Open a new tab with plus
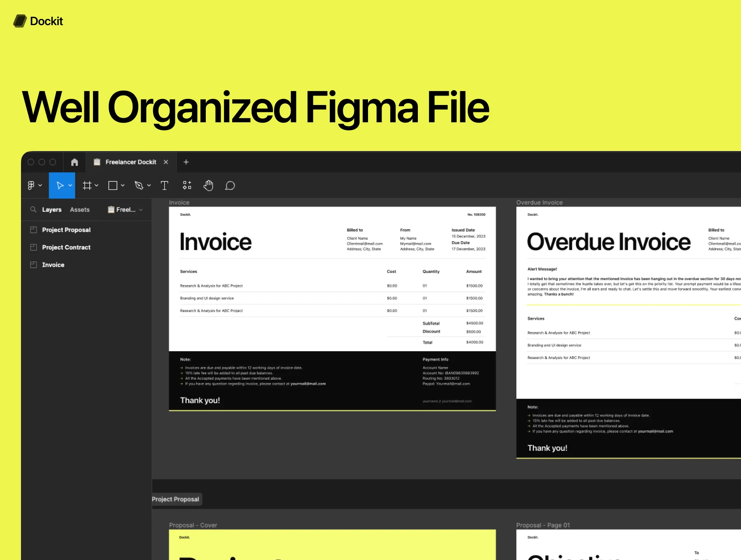This screenshot has width=741, height=560. click(x=186, y=162)
